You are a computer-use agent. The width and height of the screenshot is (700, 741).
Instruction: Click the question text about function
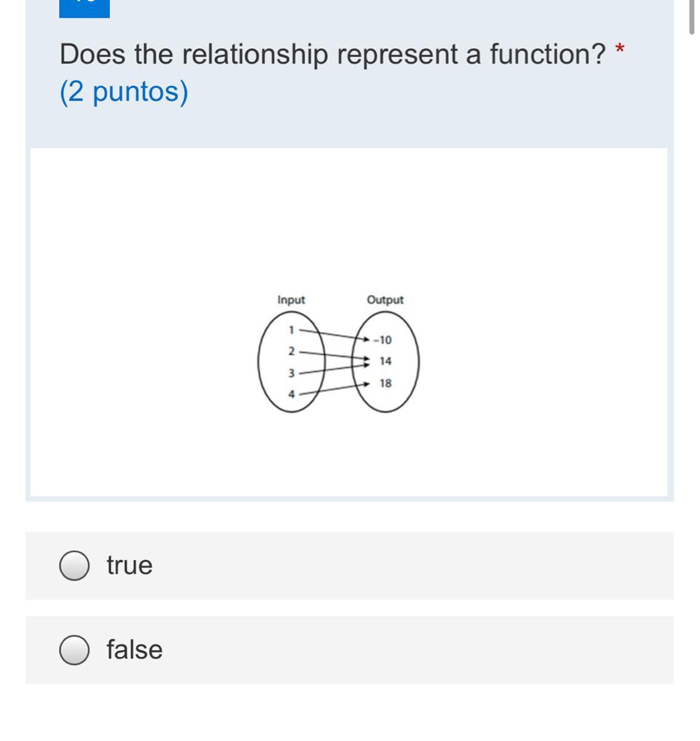point(333,55)
